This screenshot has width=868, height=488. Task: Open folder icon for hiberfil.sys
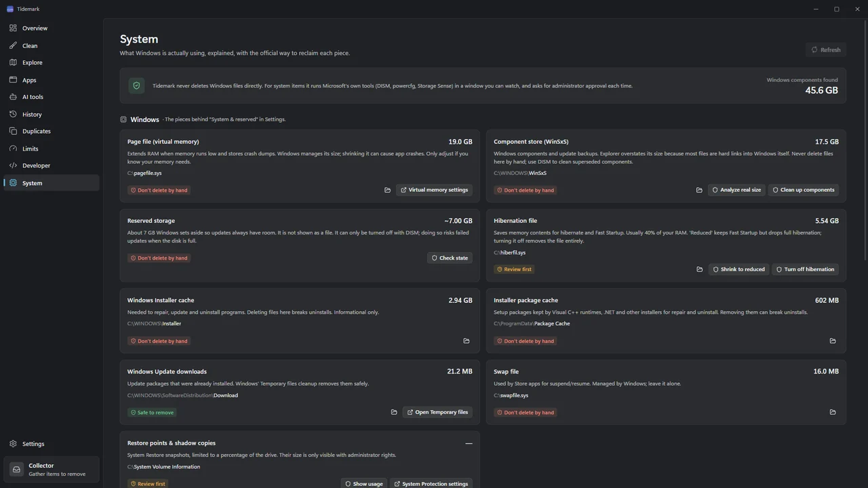(x=699, y=269)
